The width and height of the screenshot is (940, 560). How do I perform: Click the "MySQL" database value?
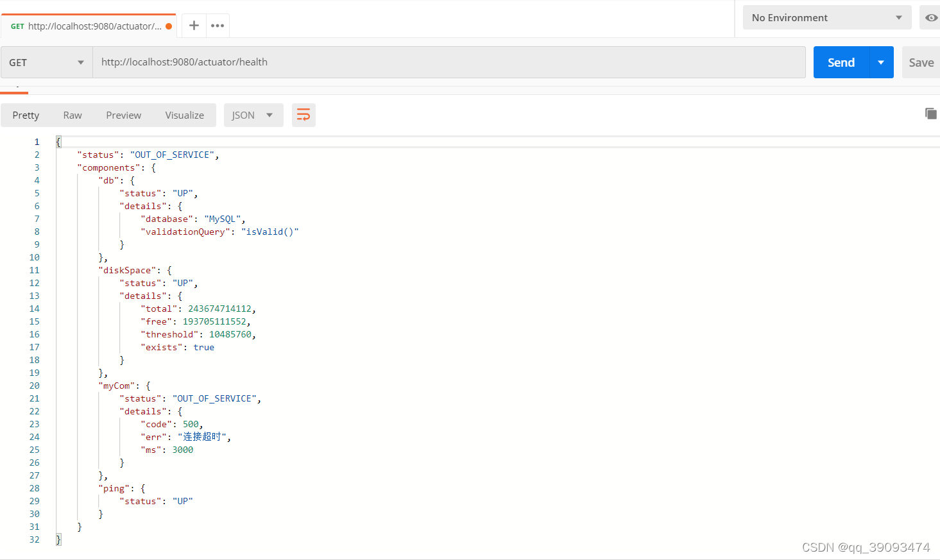pos(222,219)
